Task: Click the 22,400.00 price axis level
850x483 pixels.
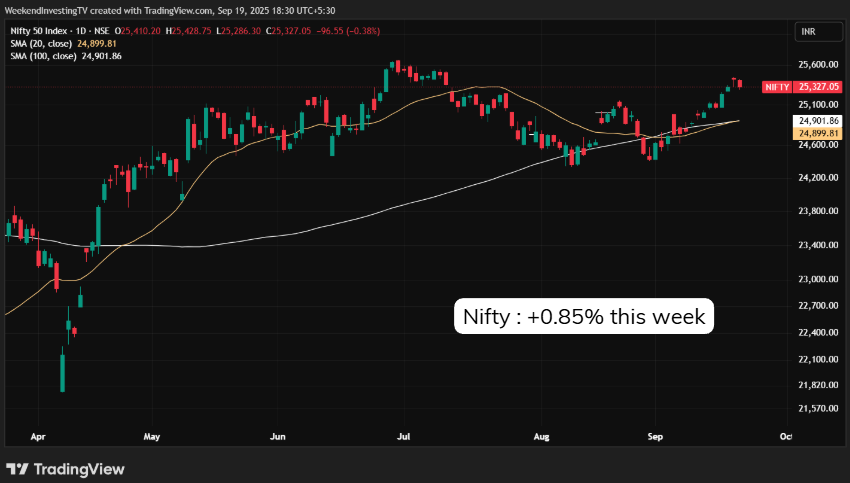Action: 819,332
